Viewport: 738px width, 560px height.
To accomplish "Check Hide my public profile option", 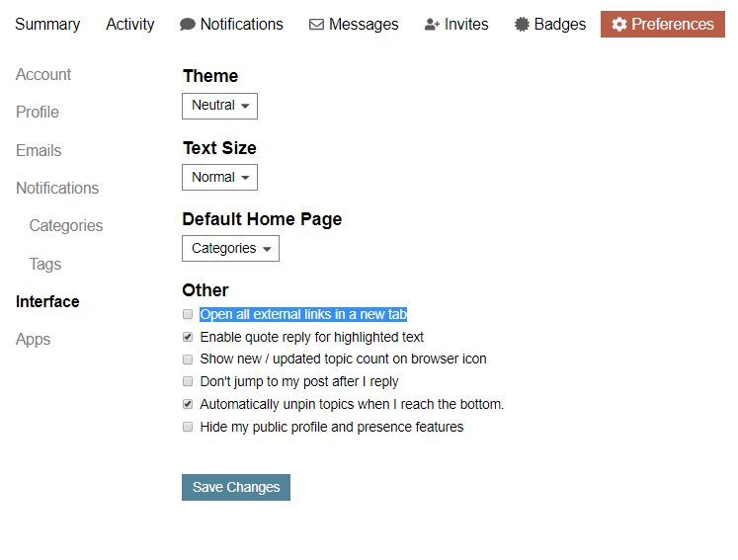I will coord(188,427).
